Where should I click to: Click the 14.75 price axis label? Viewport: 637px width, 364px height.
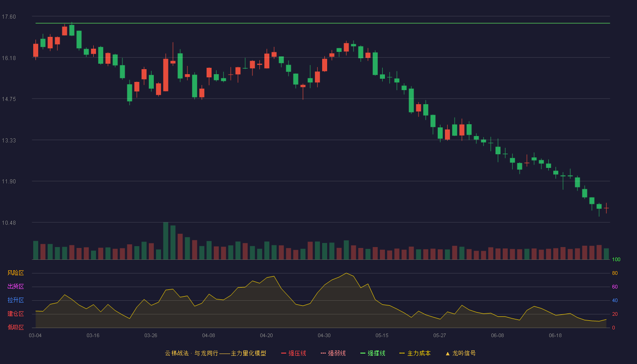coord(9,99)
